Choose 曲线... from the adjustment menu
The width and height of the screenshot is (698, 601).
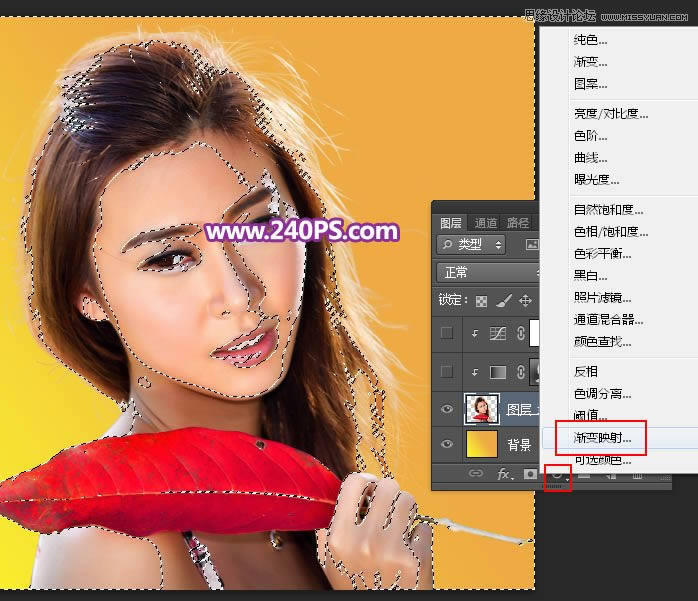tap(590, 158)
